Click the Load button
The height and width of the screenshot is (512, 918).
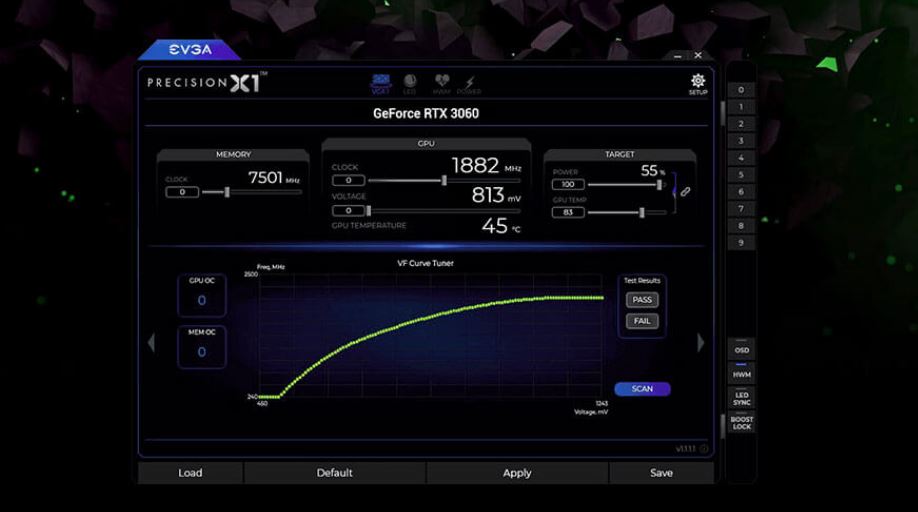pyautogui.click(x=190, y=473)
